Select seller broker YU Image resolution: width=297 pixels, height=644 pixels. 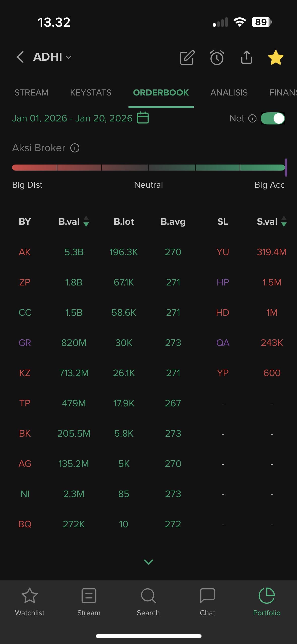[223, 252]
